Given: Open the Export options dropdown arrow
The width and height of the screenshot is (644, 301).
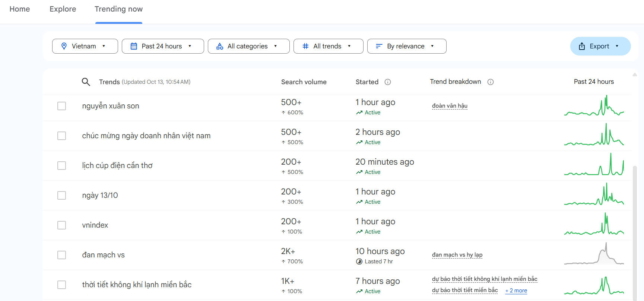Looking at the screenshot, I should (x=617, y=46).
